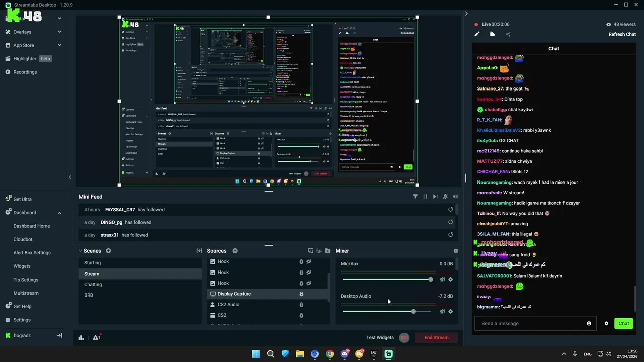This screenshot has height=362, width=644.
Task: Open the Windows Start menu
Action: (256, 354)
